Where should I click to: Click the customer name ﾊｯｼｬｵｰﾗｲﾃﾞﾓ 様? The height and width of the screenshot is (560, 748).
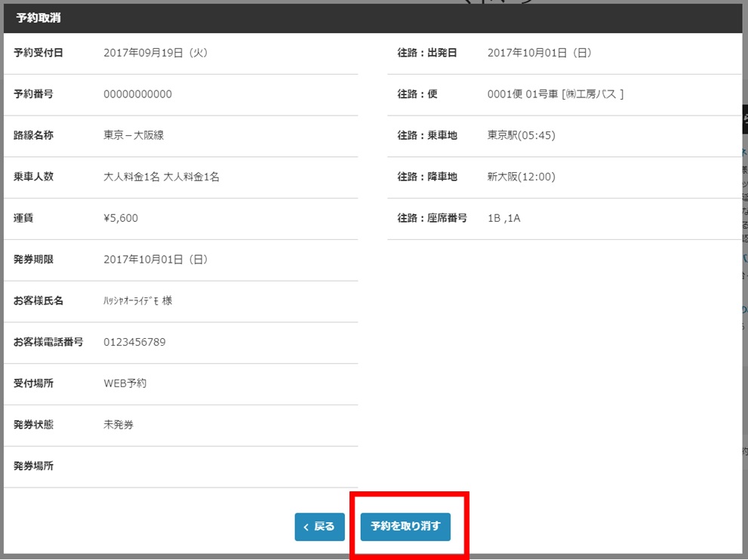(x=137, y=301)
